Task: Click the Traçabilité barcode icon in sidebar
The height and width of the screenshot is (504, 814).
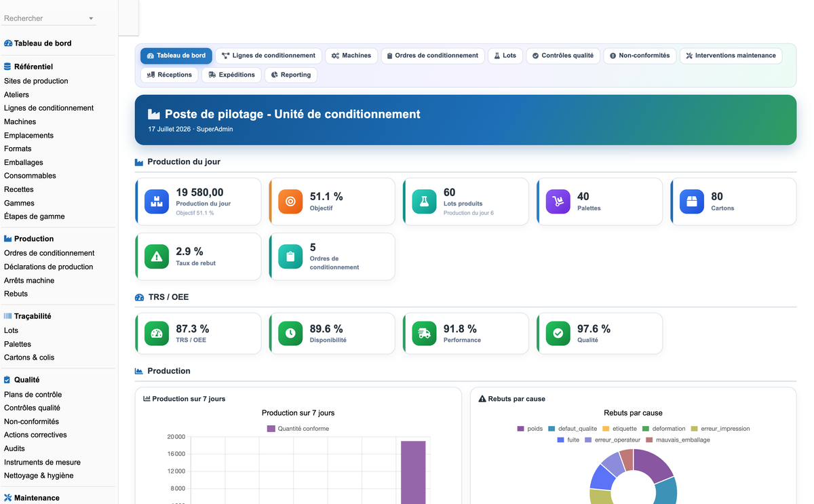Action: (8, 316)
